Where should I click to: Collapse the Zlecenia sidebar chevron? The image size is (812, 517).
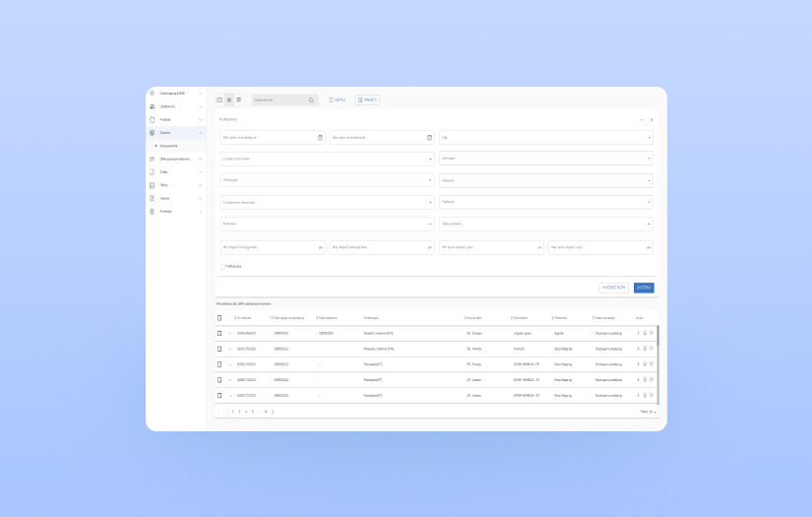[201, 133]
